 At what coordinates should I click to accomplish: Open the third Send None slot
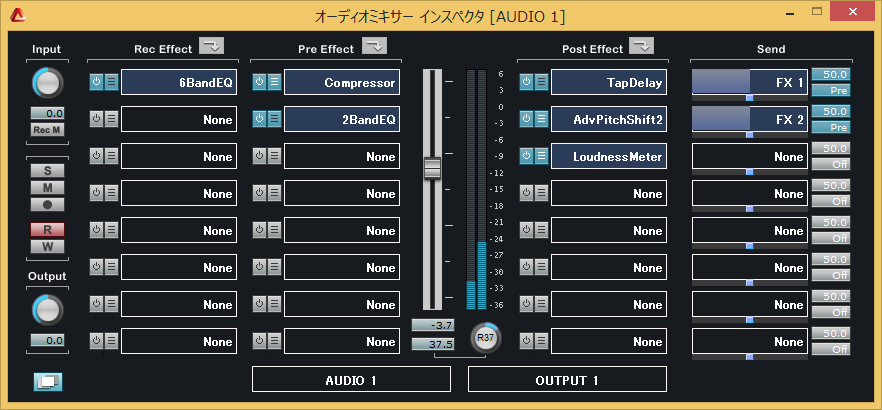pyautogui.click(x=750, y=156)
